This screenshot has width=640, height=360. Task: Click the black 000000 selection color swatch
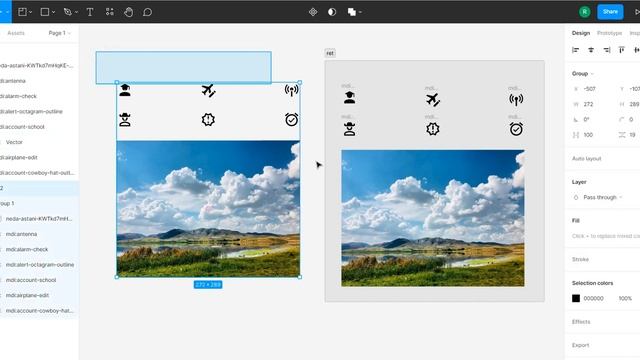pos(576,298)
